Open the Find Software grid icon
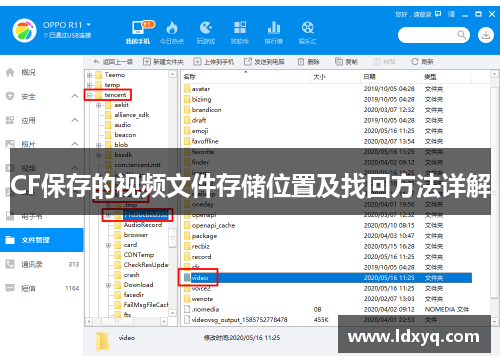 pyautogui.click(x=240, y=28)
